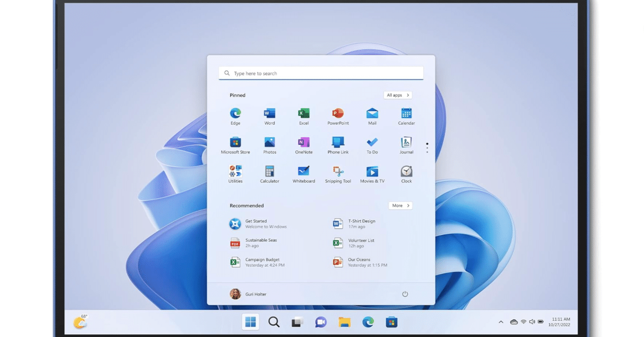This screenshot has height=337, width=644.
Task: Click the power button icon
Action: coord(405,294)
